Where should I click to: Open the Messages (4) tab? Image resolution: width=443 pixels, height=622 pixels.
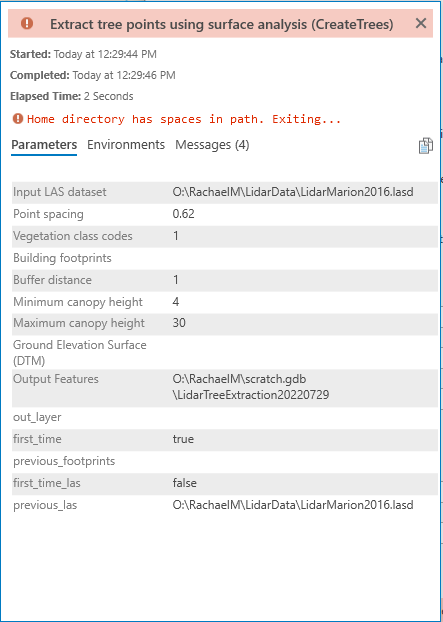[212, 145]
